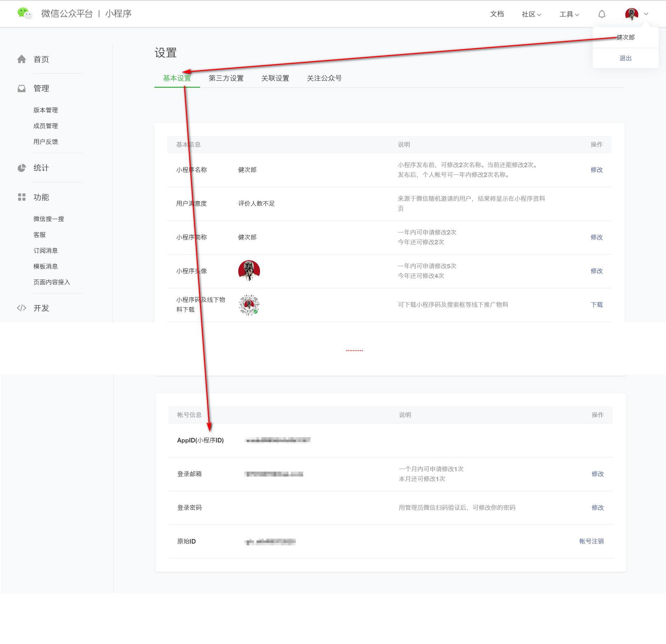Select the 基本设置 tab
The width and height of the screenshot is (666, 644).
pos(177,78)
